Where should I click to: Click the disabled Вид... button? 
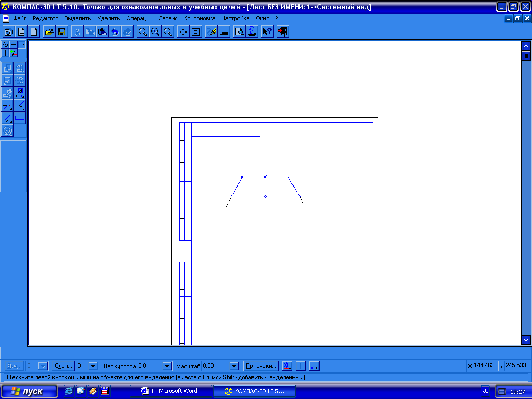[x=14, y=366]
